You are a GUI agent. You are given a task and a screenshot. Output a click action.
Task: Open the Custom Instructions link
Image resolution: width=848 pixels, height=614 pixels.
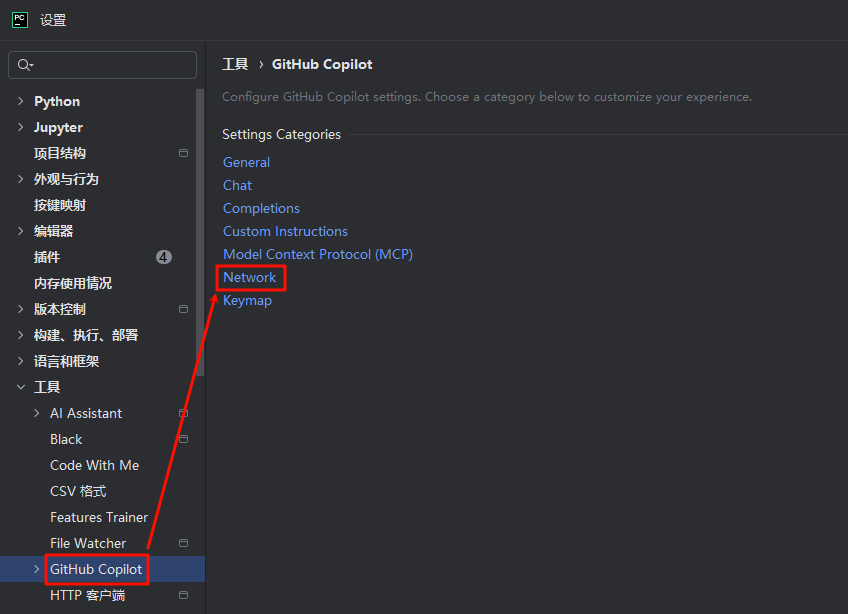click(x=285, y=231)
